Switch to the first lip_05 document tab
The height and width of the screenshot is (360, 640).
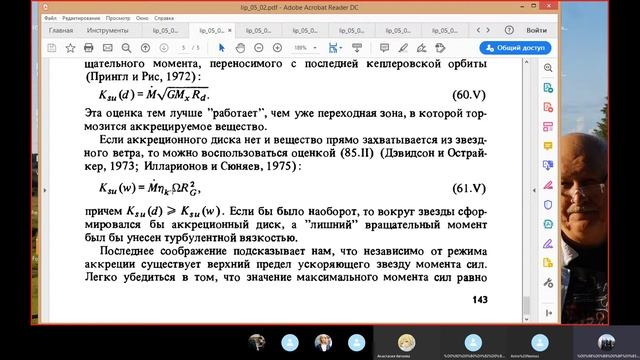[x=165, y=31]
